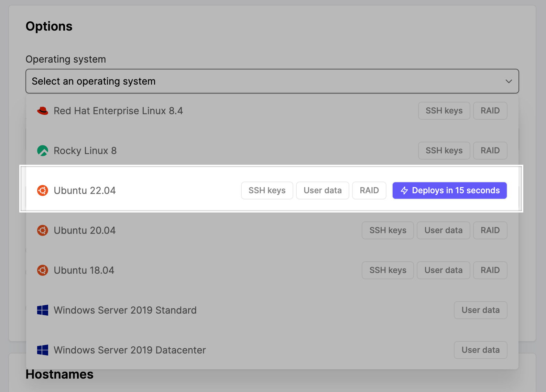Click SSH keys tag on Ubuntu 22.04 row
546x392 pixels.
click(x=267, y=190)
